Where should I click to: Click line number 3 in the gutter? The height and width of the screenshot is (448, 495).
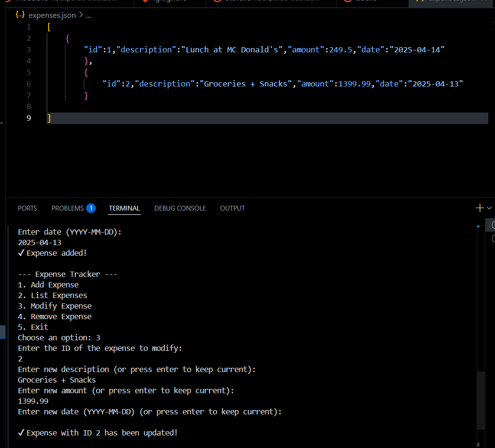pos(29,50)
